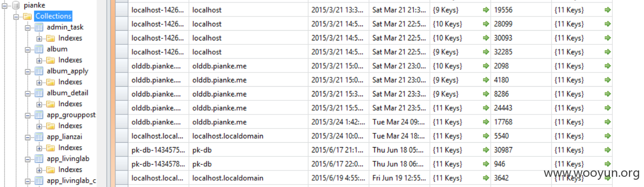Click green arrow beside {9 Keys} in 19556 row
This screenshot has height=187, width=644.
tap(485, 10)
